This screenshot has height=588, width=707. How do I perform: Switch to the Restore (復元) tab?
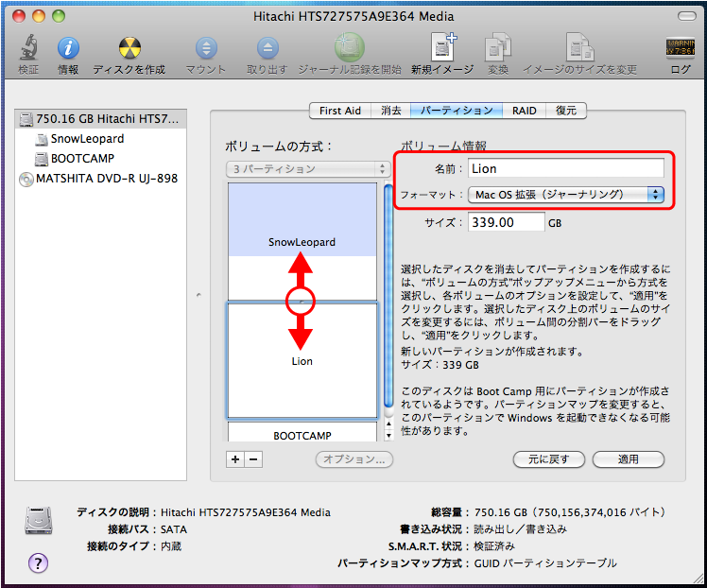pyautogui.click(x=566, y=111)
